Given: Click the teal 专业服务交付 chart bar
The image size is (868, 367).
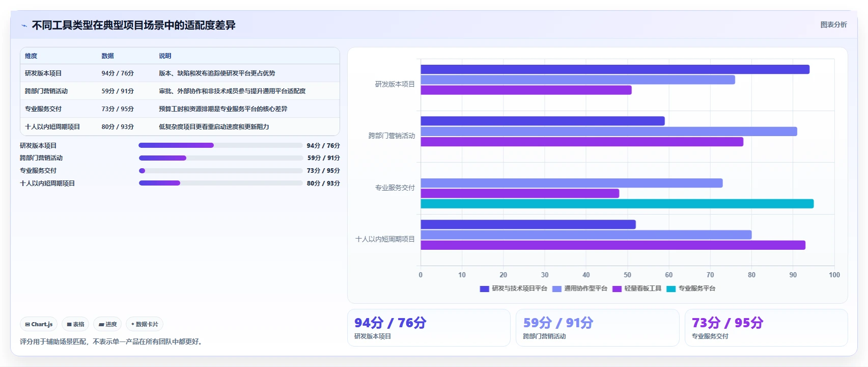Looking at the screenshot, I should (617, 204).
